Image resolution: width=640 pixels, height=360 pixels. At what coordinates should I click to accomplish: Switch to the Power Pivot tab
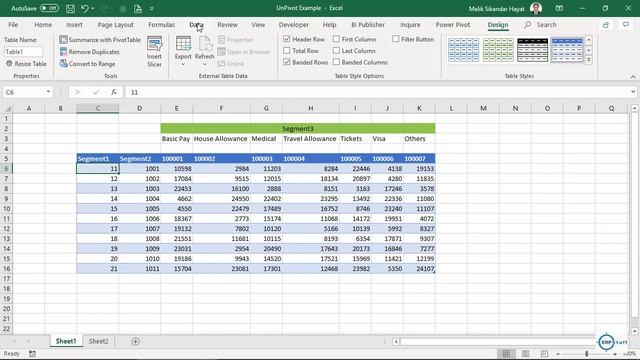click(x=453, y=25)
